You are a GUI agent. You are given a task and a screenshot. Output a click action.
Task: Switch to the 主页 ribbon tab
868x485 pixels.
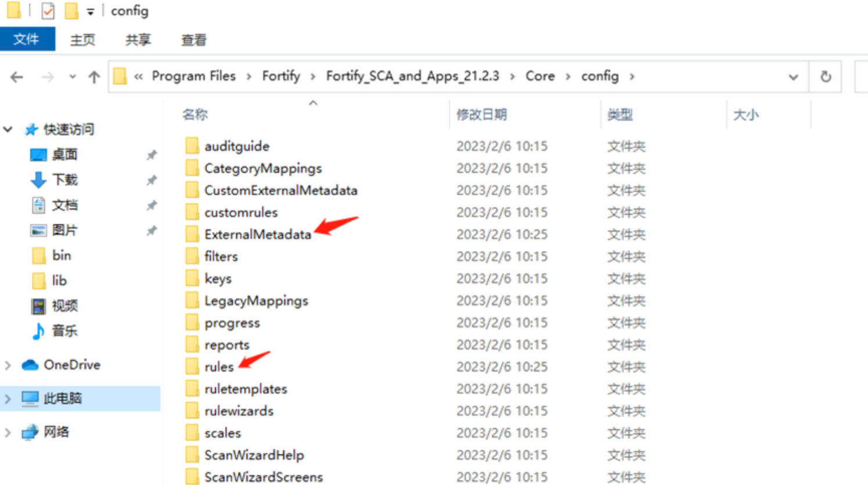click(82, 39)
